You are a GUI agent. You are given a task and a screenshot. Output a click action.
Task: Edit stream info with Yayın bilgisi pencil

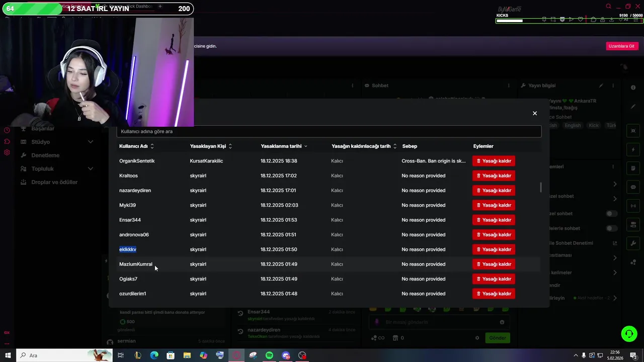coord(601,85)
